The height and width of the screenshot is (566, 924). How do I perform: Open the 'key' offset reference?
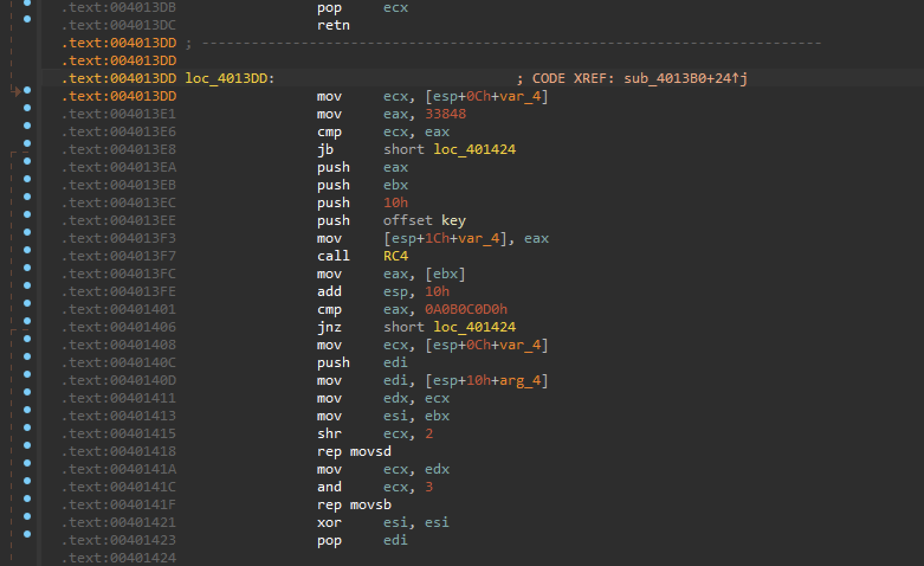click(x=454, y=221)
